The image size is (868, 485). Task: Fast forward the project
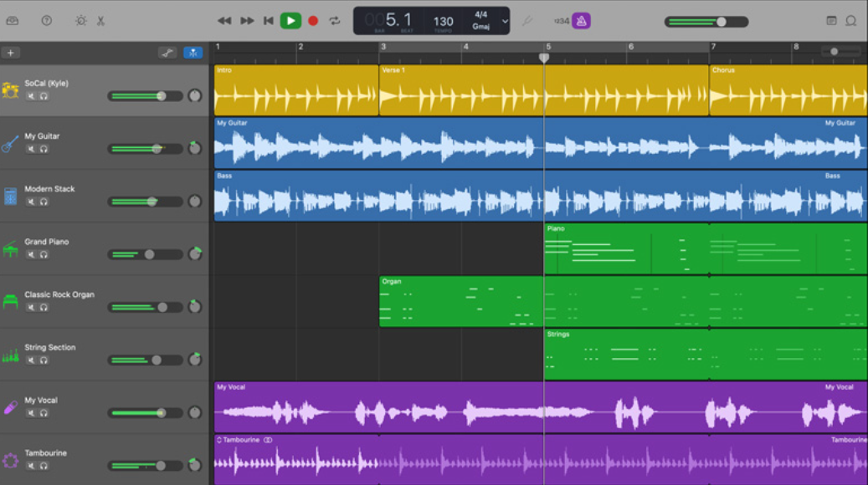pyautogui.click(x=247, y=21)
